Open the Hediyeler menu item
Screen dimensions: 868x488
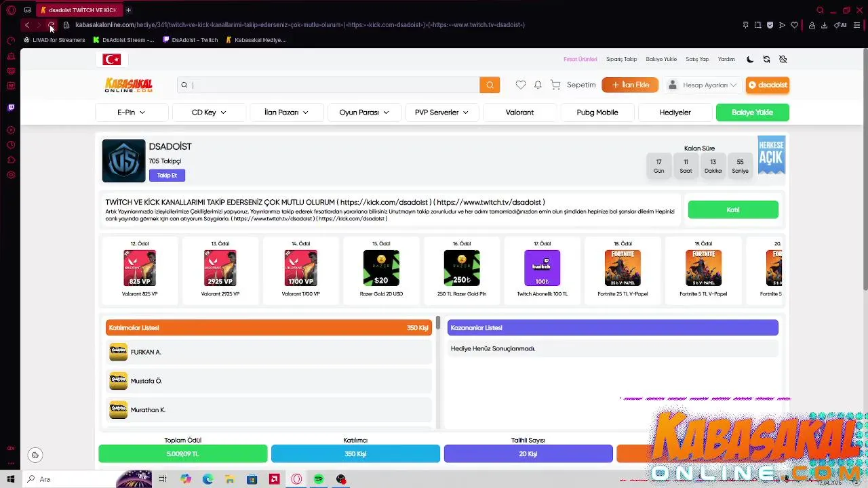pyautogui.click(x=675, y=113)
